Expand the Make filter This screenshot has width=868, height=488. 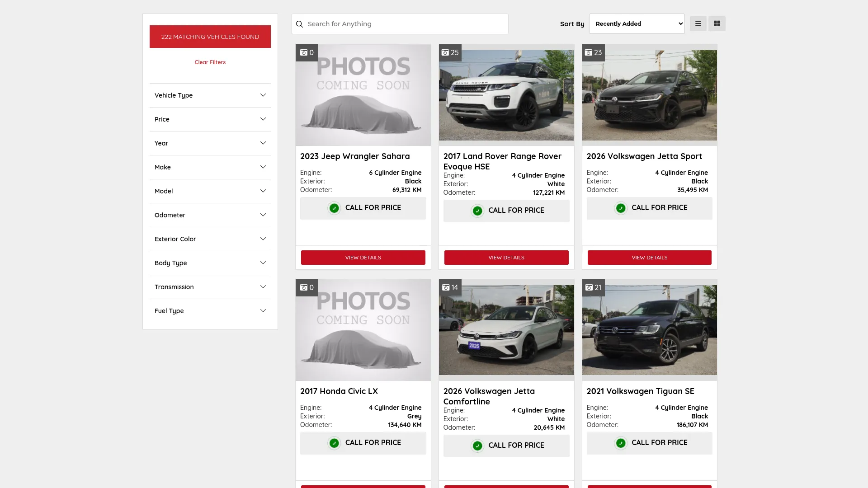tap(210, 167)
